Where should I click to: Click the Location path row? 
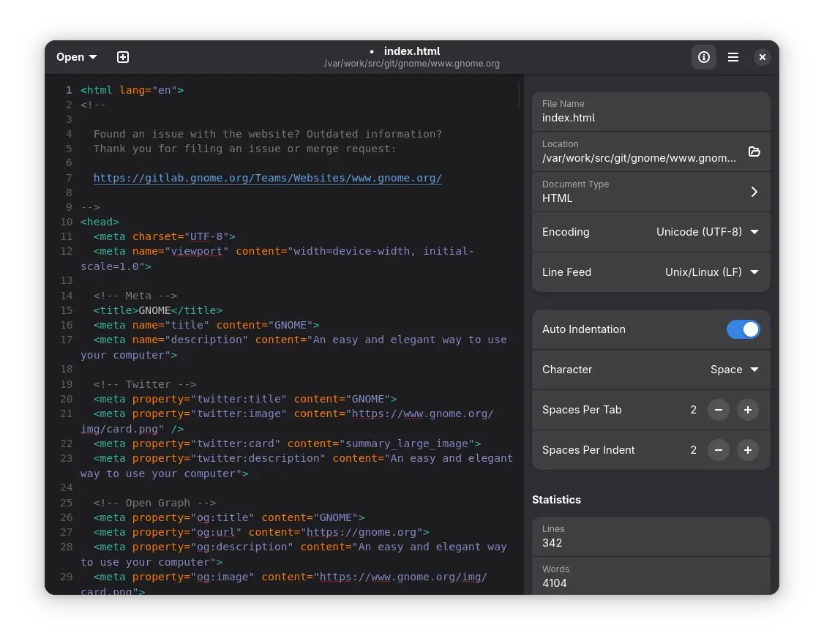[651, 151]
